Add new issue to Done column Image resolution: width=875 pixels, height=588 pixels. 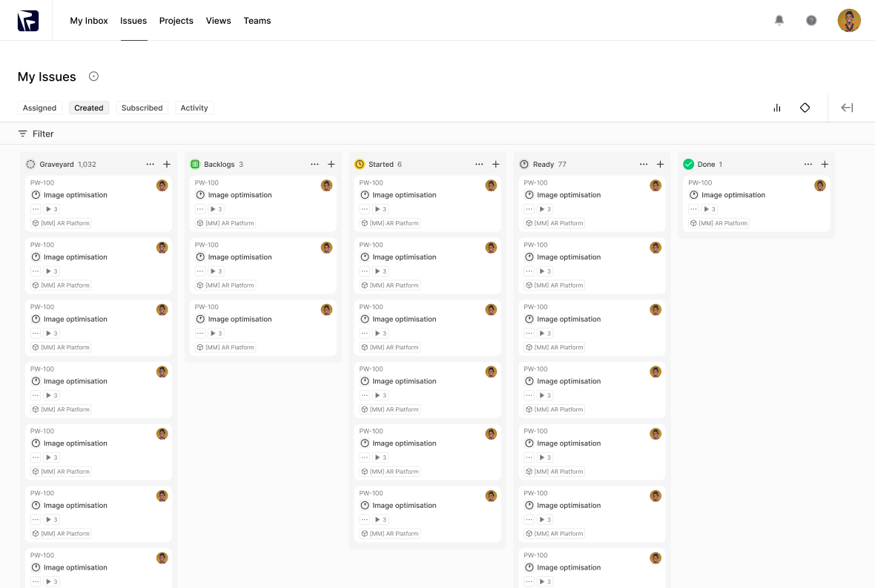(825, 165)
